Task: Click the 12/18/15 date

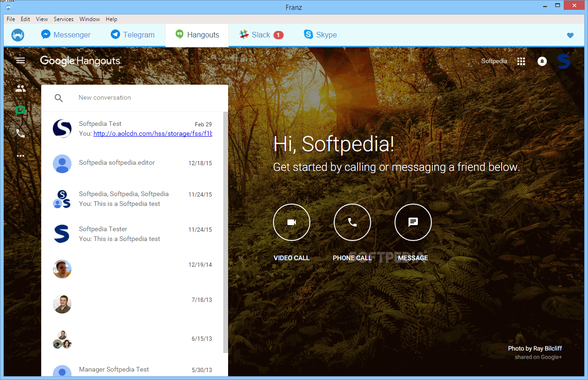Action: (x=200, y=163)
